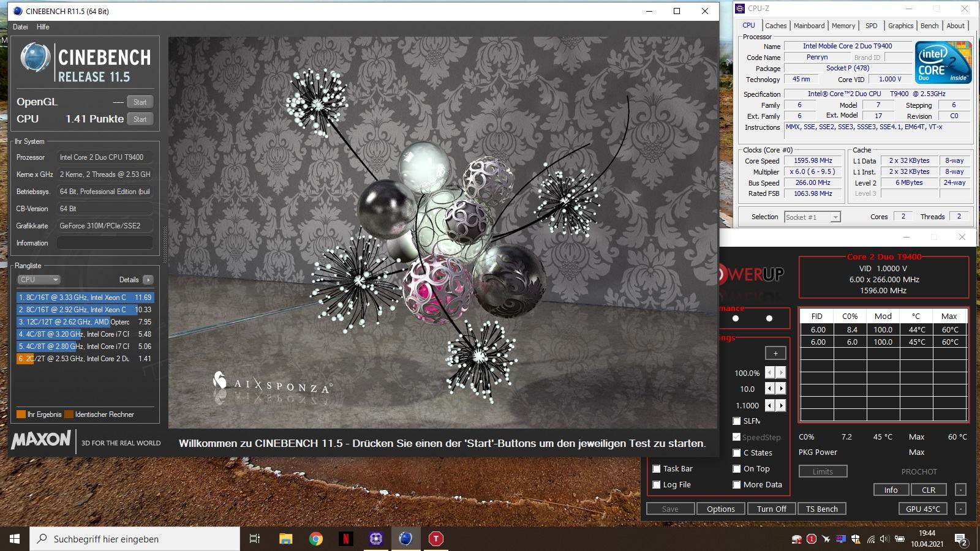Screen dimensions: 980x551
Task: Select the rightmost ThrottleStop profile radio button
Action: click(x=769, y=318)
